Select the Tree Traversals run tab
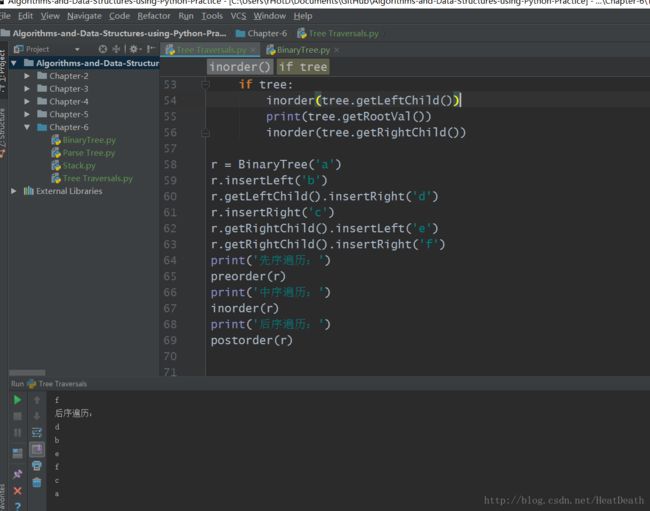 point(57,384)
